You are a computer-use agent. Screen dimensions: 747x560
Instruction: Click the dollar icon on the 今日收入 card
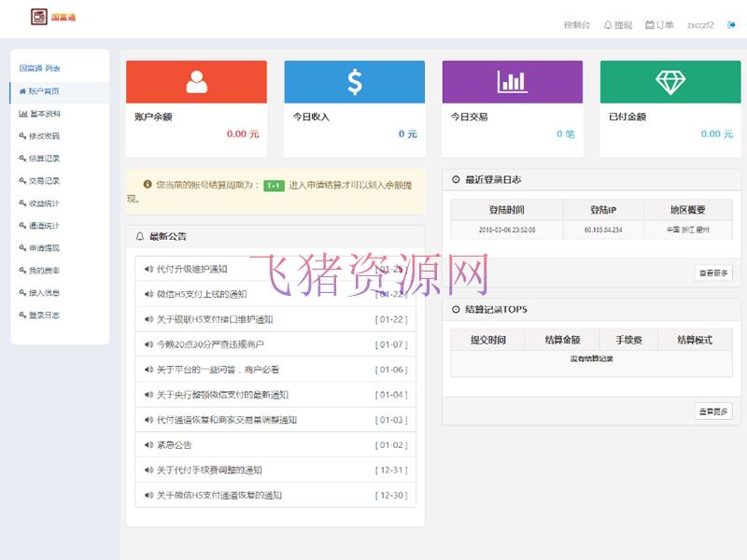pyautogui.click(x=355, y=82)
